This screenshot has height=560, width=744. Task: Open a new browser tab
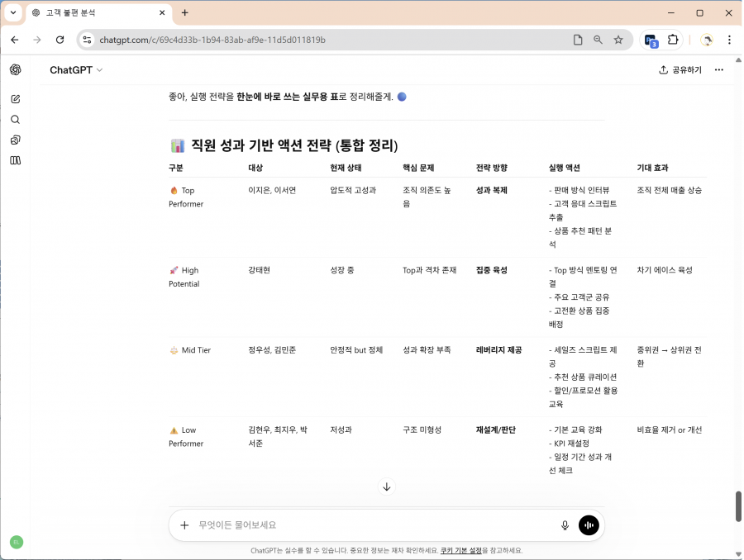pyautogui.click(x=185, y=12)
